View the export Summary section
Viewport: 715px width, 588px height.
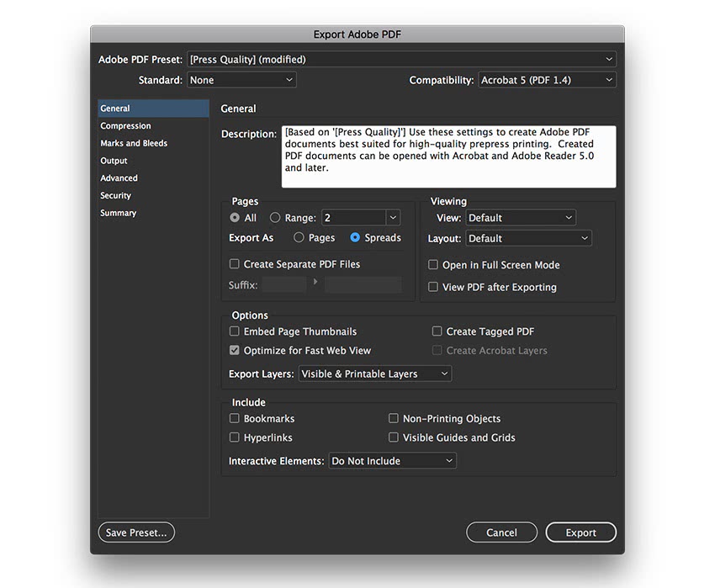click(119, 214)
